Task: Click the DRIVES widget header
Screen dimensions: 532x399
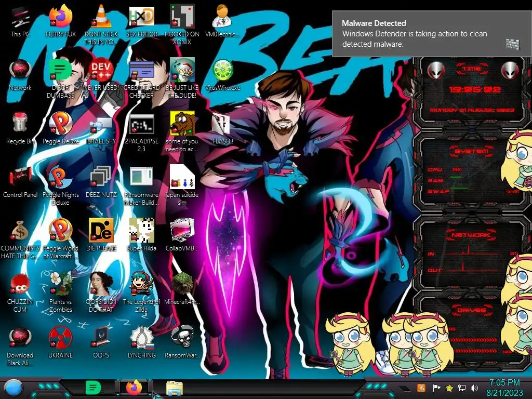Action: coord(471,310)
